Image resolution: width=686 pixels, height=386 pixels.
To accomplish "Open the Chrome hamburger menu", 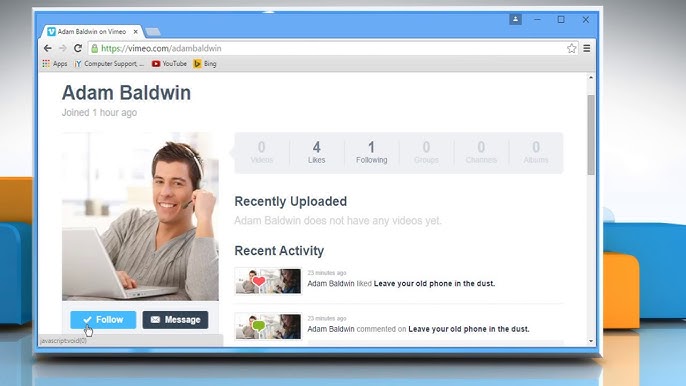I will 587,48.
